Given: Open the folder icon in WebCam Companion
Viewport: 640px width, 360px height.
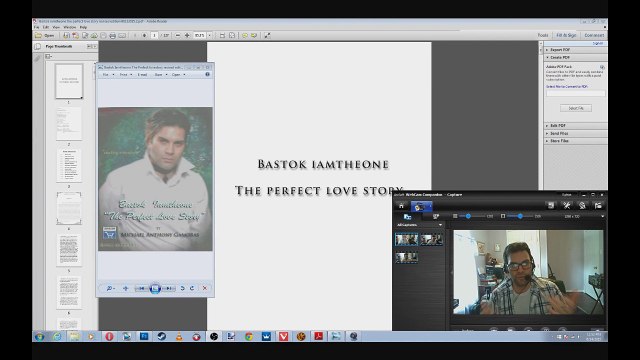Looking at the screenshot, I should coord(598,205).
